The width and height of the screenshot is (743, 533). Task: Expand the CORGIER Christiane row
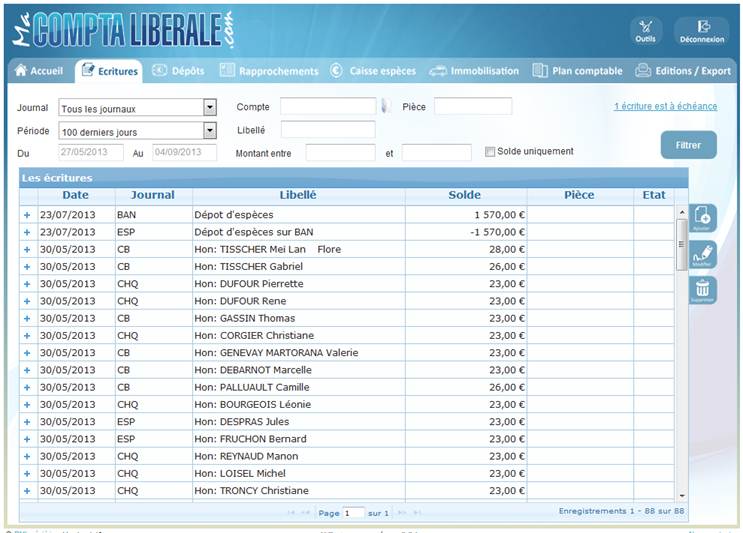click(27, 336)
